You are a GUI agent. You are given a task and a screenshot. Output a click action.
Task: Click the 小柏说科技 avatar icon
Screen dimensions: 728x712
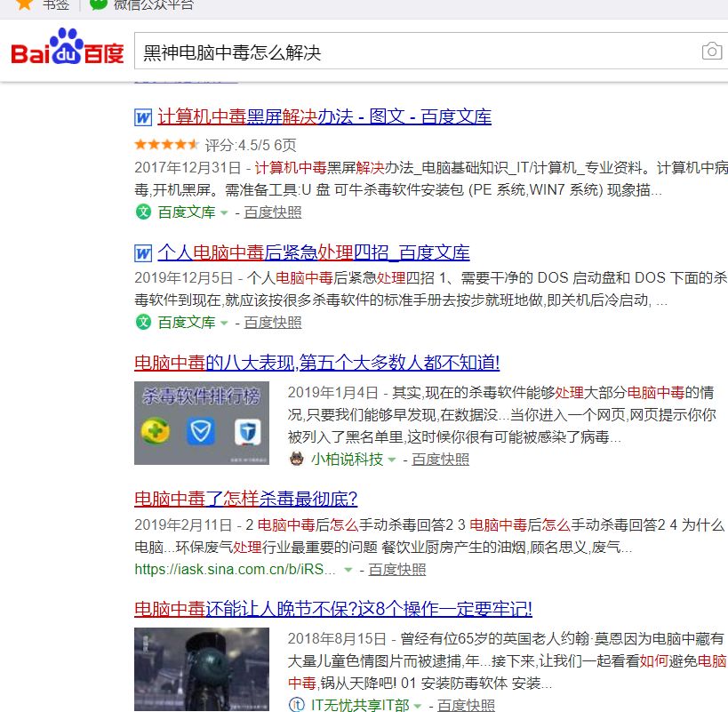pos(296,460)
